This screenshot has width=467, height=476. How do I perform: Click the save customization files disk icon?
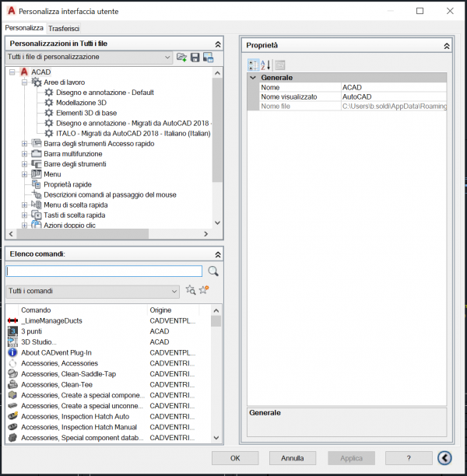[x=195, y=57]
